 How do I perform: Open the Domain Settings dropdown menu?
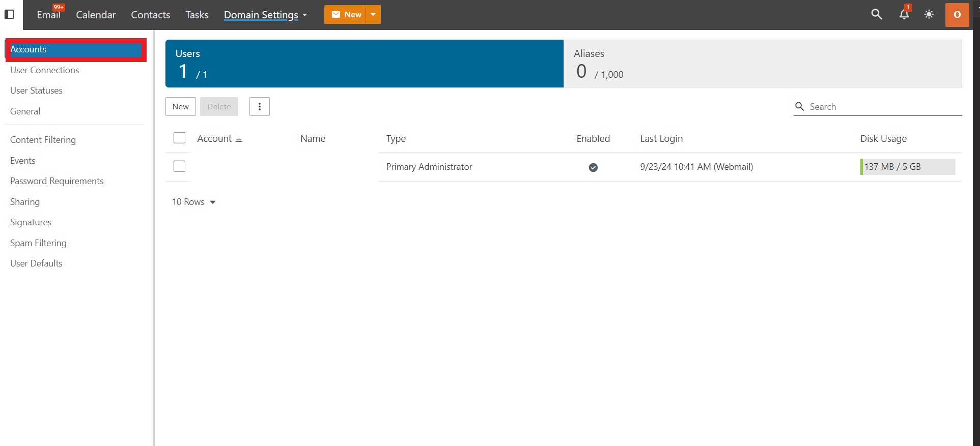[266, 15]
